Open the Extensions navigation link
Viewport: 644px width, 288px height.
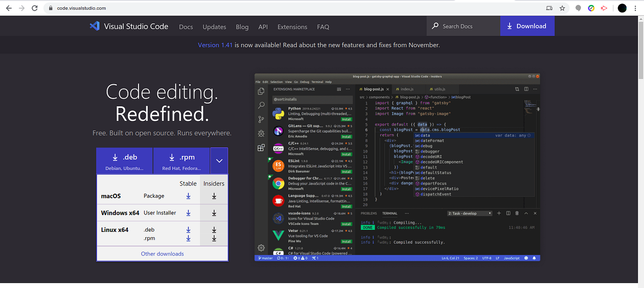click(x=292, y=27)
